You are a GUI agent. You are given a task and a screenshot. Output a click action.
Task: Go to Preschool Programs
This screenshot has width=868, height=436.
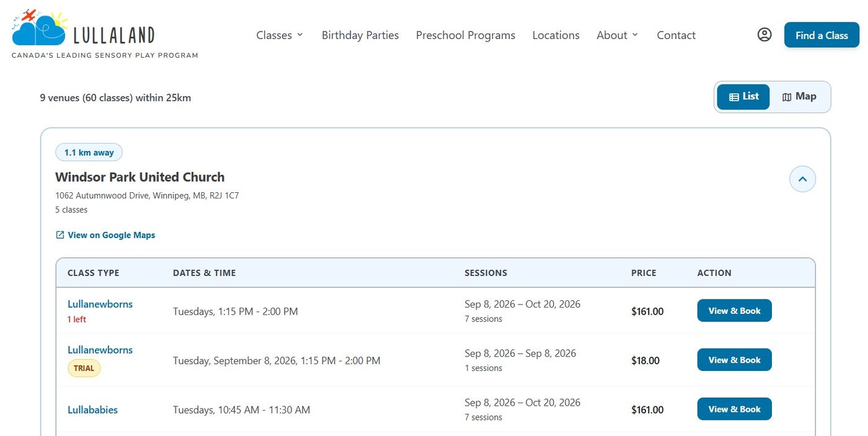tap(466, 35)
